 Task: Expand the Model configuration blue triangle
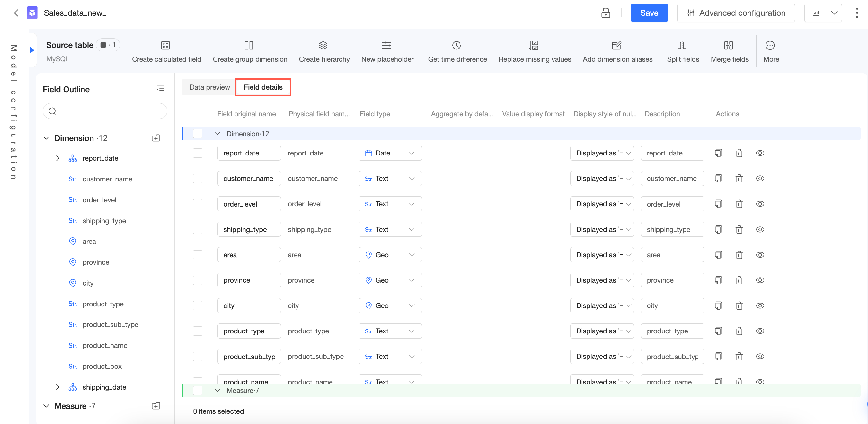click(x=32, y=50)
